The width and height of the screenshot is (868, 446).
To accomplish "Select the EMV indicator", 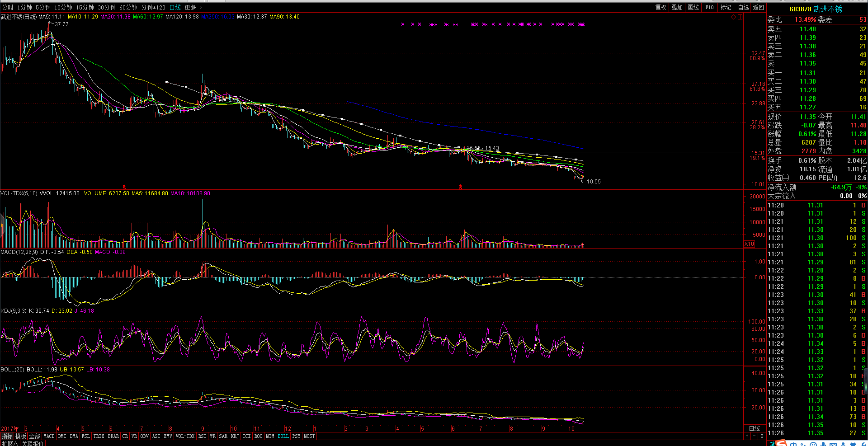I will pyautogui.click(x=168, y=436).
